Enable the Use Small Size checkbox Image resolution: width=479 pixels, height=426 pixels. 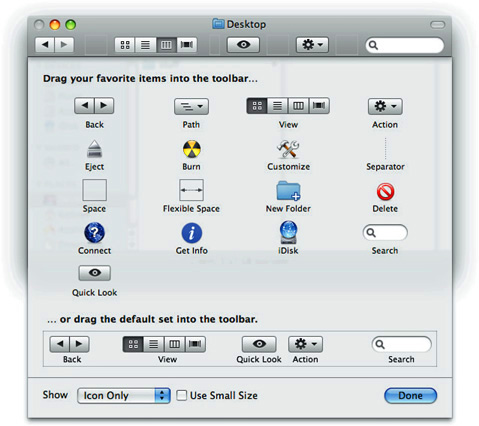(181, 396)
